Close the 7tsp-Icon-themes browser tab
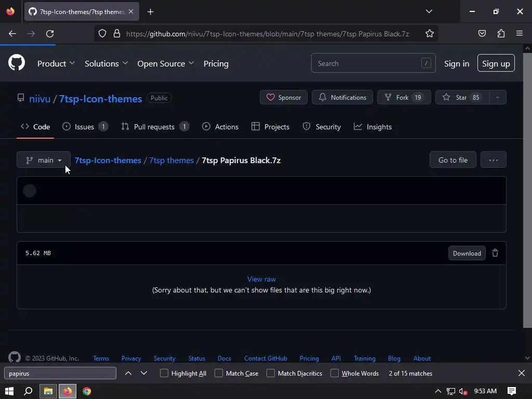This screenshot has height=399, width=532. point(131,11)
